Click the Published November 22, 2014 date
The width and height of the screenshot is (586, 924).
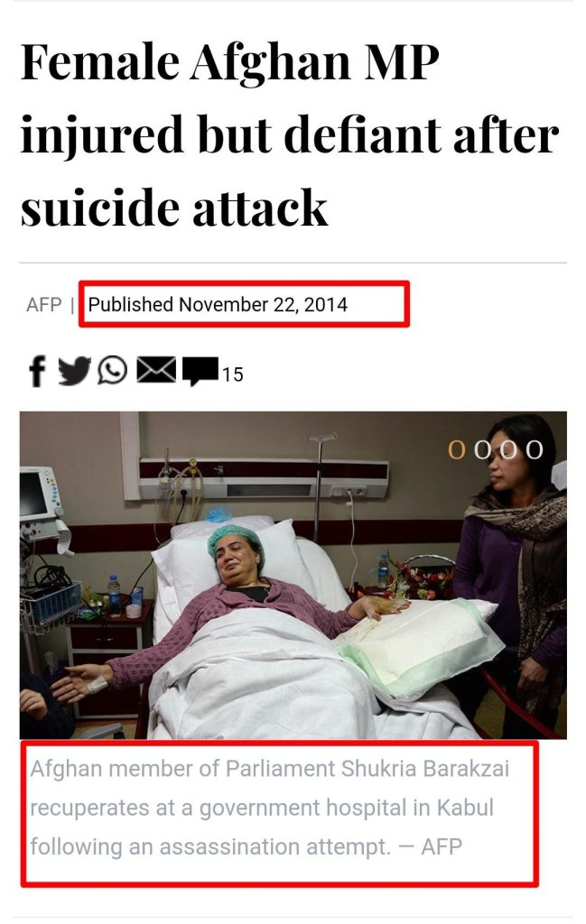(218, 305)
